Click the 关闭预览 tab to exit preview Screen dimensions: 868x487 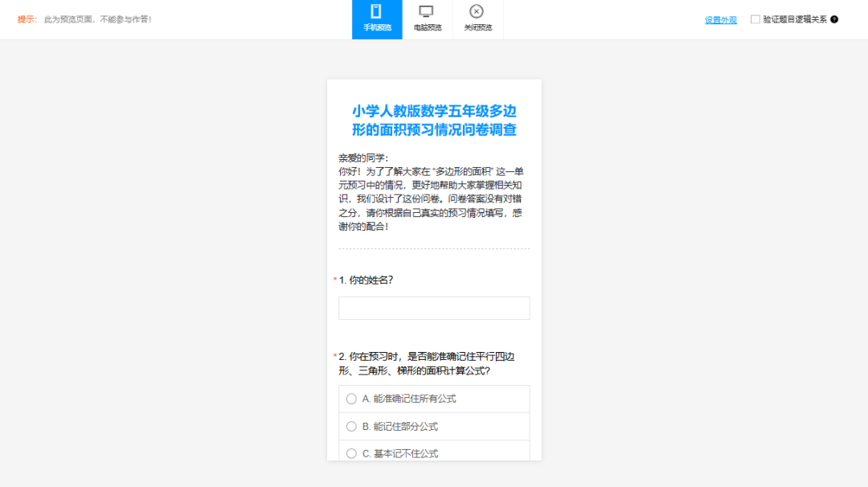pyautogui.click(x=477, y=19)
